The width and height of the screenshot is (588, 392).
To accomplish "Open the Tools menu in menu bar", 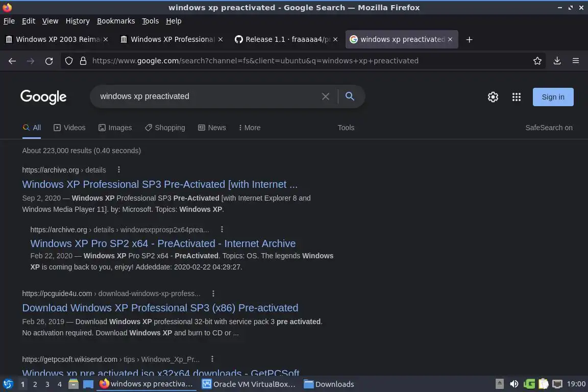I will 151,21.
